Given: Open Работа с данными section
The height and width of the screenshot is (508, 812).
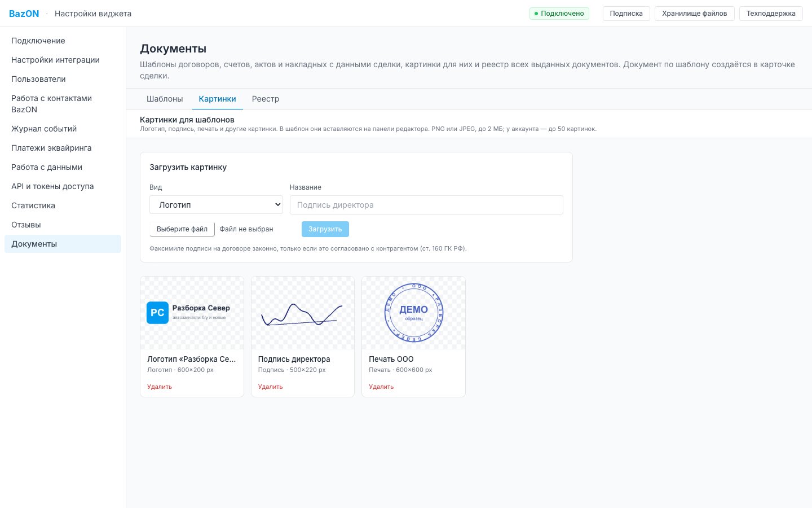Looking at the screenshot, I should [63, 167].
